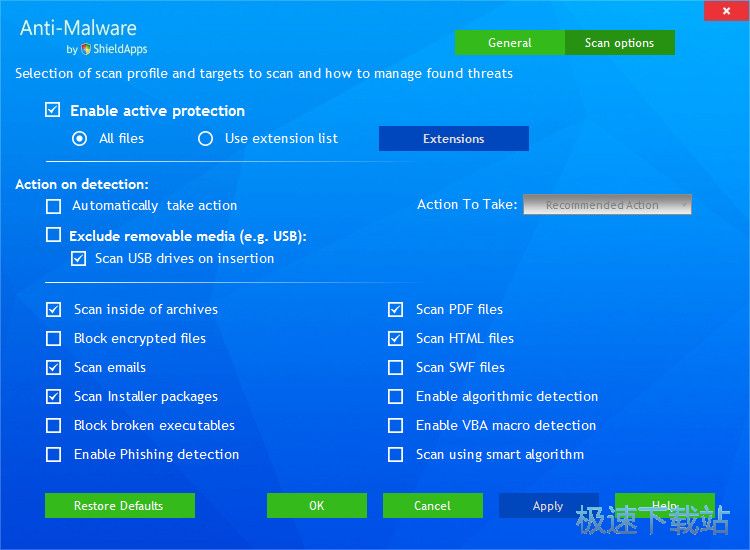
Task: Uncheck Scan USB drives on insertion
Action: [78, 258]
